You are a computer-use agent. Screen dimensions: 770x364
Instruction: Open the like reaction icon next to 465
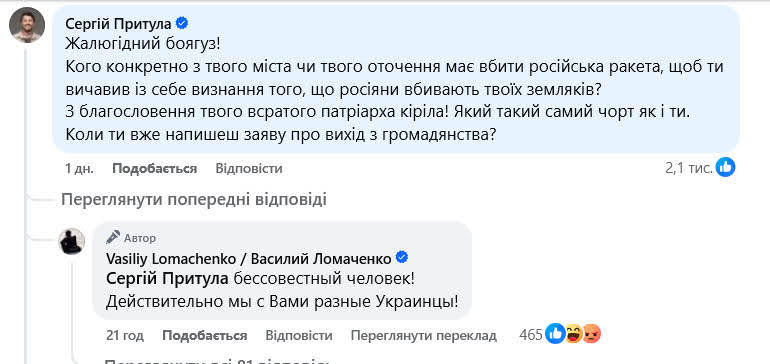point(556,335)
